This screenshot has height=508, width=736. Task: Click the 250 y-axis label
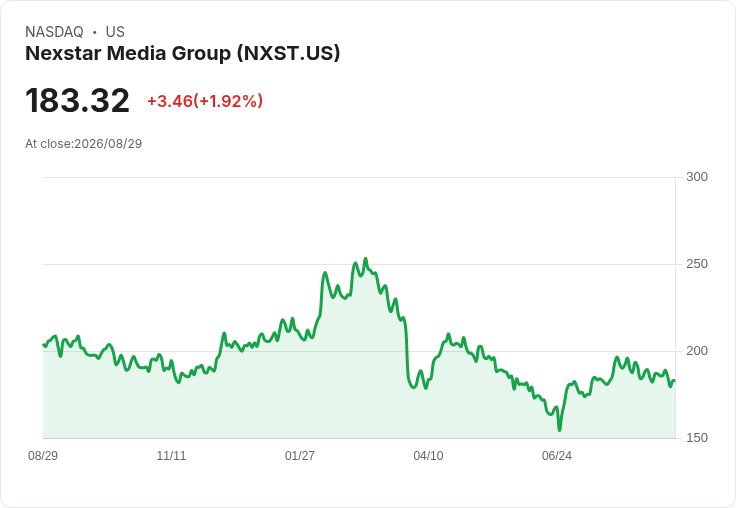[697, 264]
